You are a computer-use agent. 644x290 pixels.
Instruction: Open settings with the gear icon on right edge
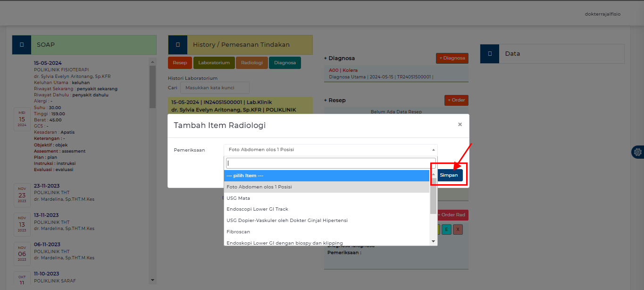click(x=638, y=152)
